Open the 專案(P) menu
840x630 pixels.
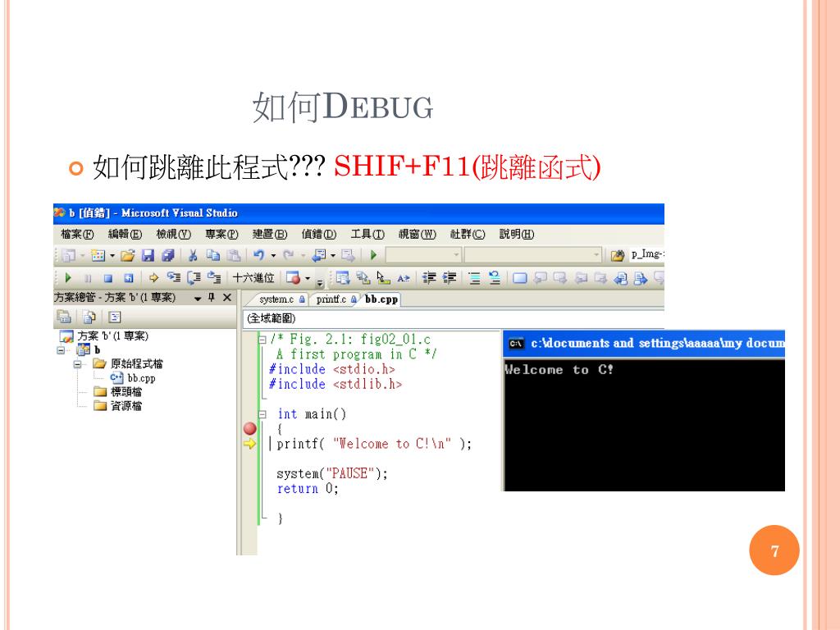(221, 234)
